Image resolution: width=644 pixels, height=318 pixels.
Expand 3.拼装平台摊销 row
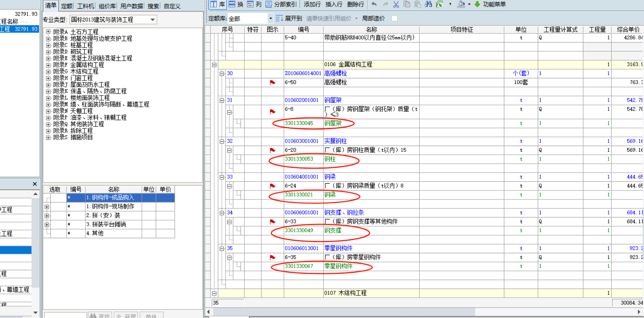47,225
